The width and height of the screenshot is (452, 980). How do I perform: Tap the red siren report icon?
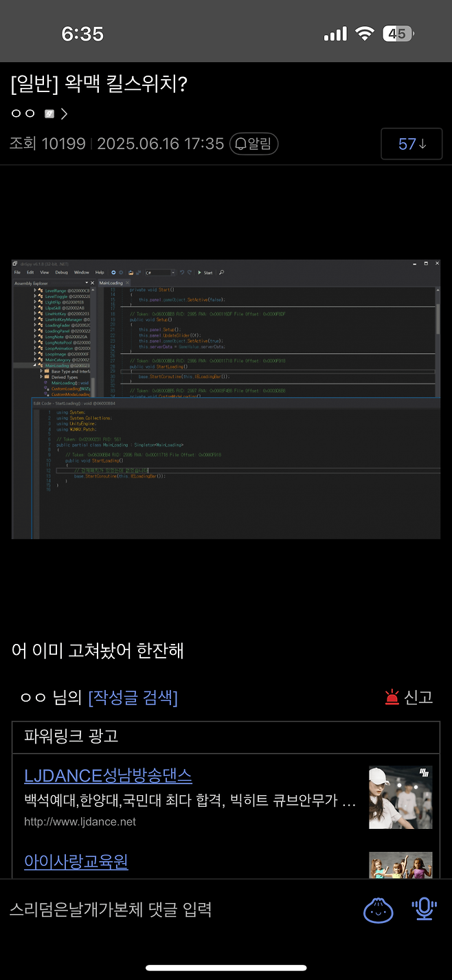coord(392,698)
